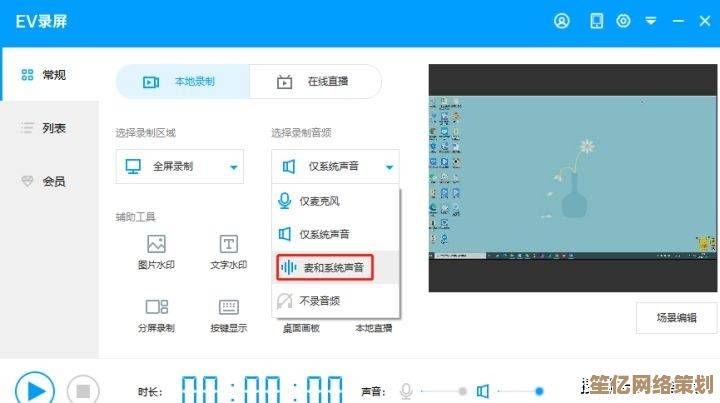Open the 文字水印 tool

[x=229, y=252]
